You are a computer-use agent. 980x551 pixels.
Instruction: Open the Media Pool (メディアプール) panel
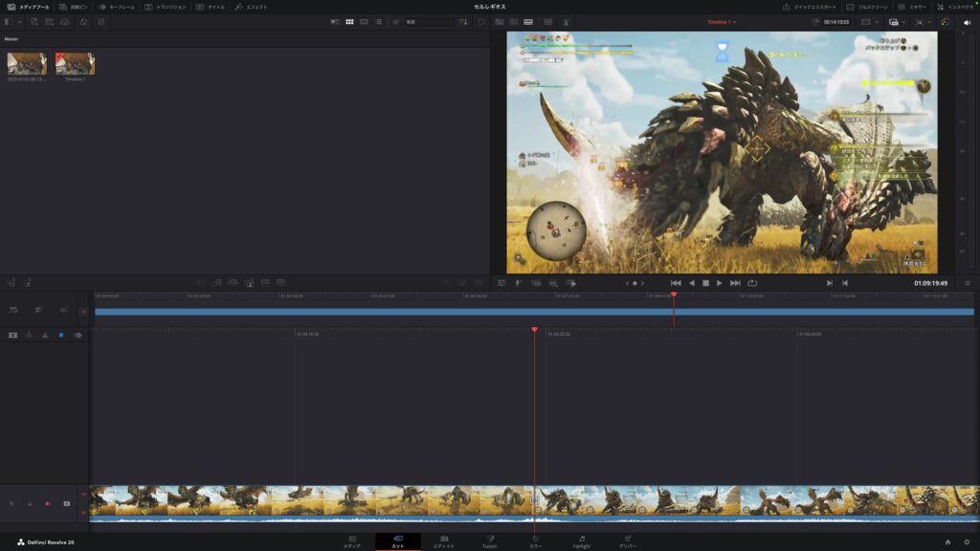pos(28,7)
